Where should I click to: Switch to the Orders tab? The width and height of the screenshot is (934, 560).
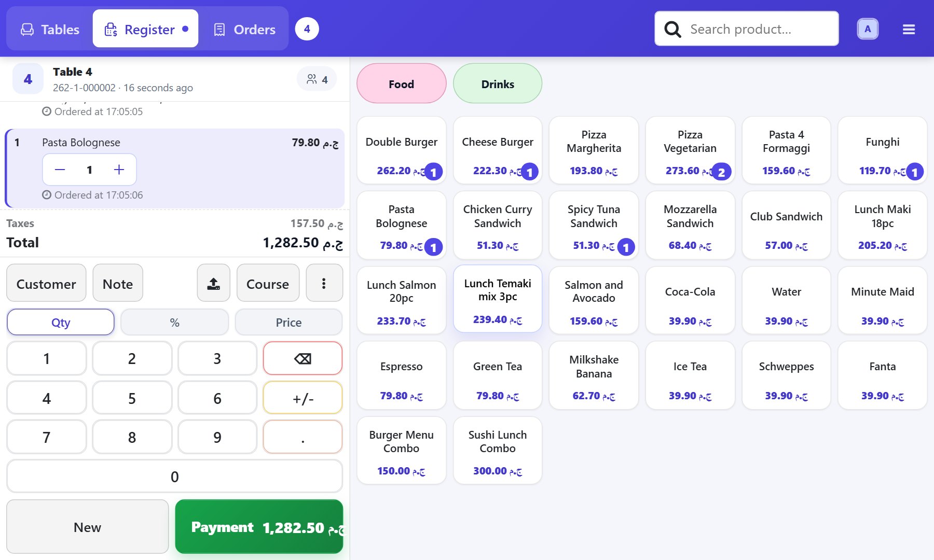pyautogui.click(x=244, y=30)
